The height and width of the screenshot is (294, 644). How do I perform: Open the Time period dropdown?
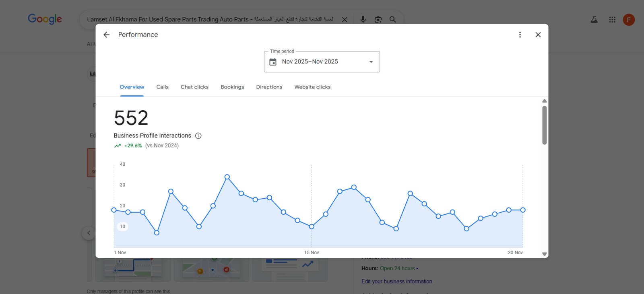pyautogui.click(x=322, y=62)
